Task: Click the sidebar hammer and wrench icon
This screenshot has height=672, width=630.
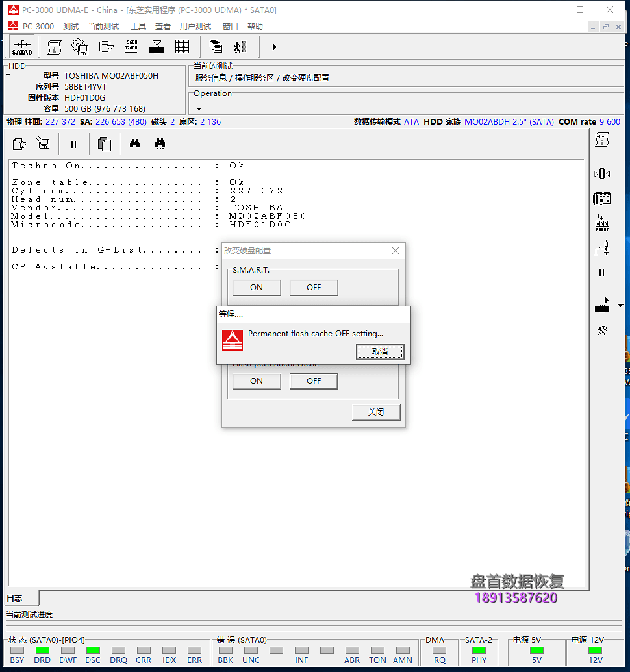Action: pyautogui.click(x=602, y=330)
